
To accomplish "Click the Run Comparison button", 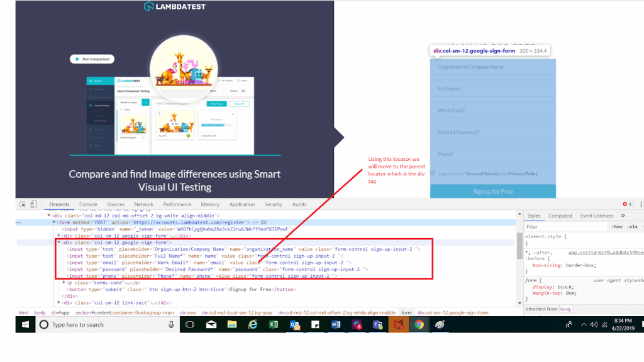I will point(92,58).
